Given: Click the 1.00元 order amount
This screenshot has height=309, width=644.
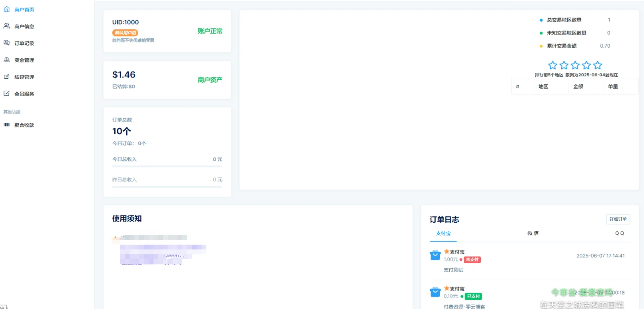Looking at the screenshot, I should [451, 259].
